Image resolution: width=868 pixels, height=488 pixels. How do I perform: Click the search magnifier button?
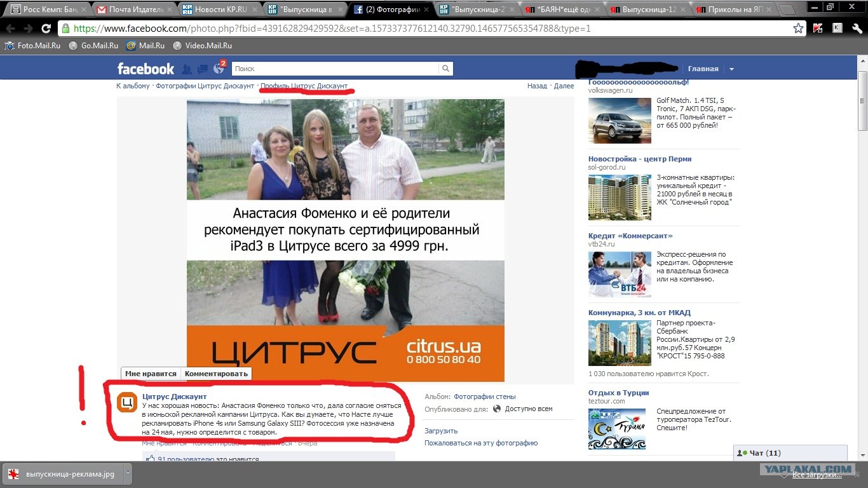(446, 69)
